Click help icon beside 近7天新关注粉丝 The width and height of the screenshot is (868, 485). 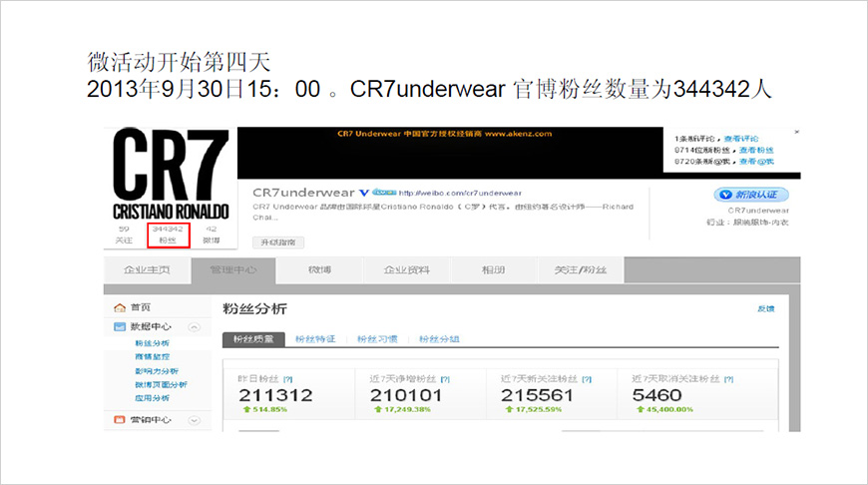(x=586, y=379)
